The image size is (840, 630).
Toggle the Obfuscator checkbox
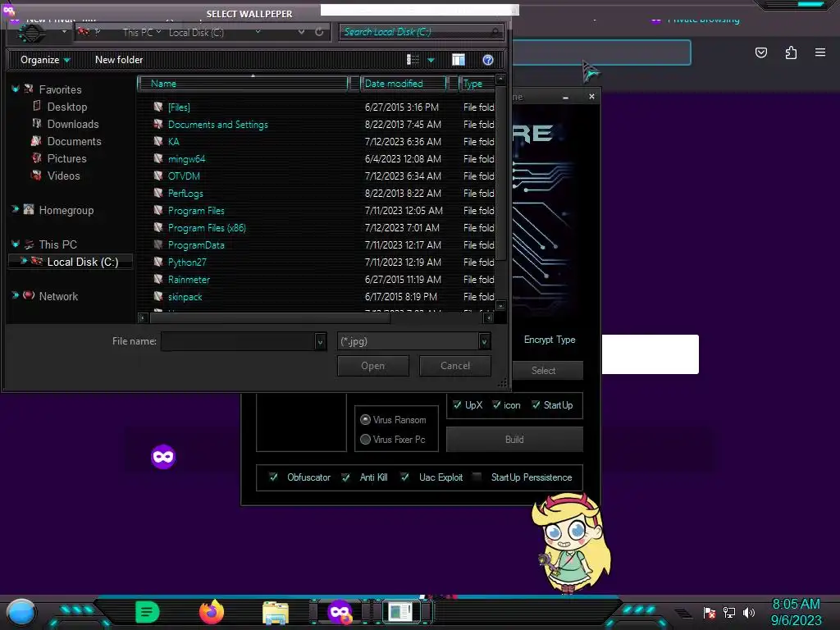click(274, 477)
